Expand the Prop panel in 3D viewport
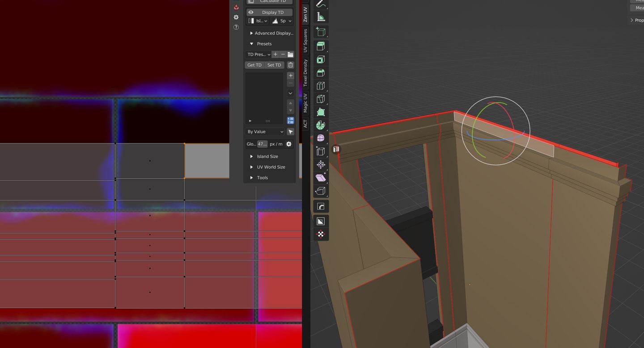644x348 pixels. pos(637,20)
